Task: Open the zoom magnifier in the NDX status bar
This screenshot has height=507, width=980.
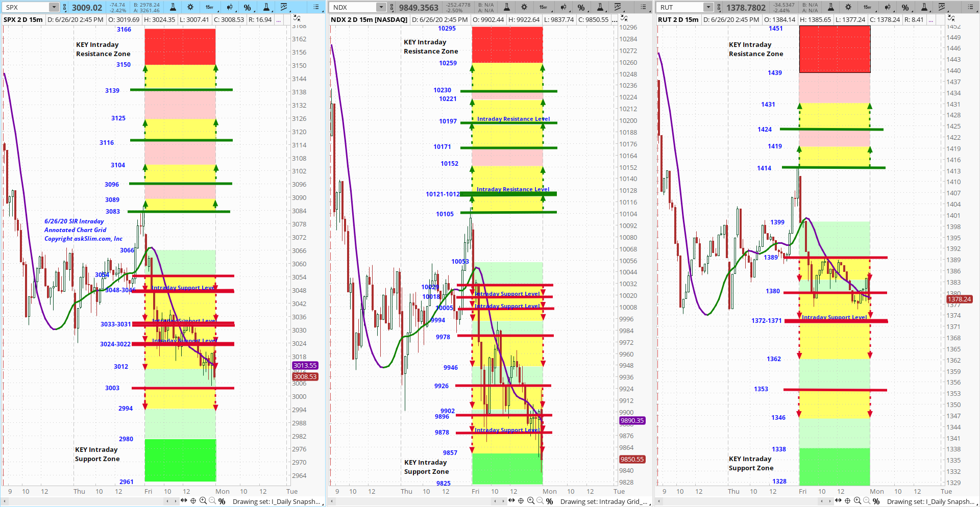Action: point(531,501)
